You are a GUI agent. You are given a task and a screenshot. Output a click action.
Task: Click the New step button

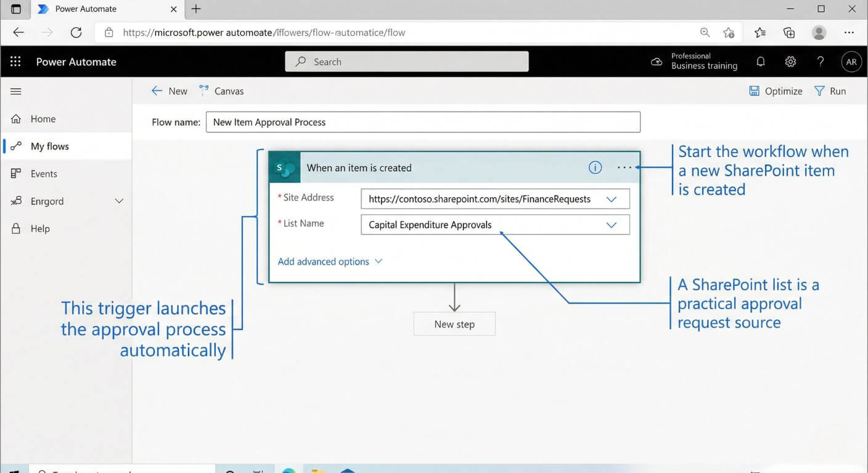454,324
